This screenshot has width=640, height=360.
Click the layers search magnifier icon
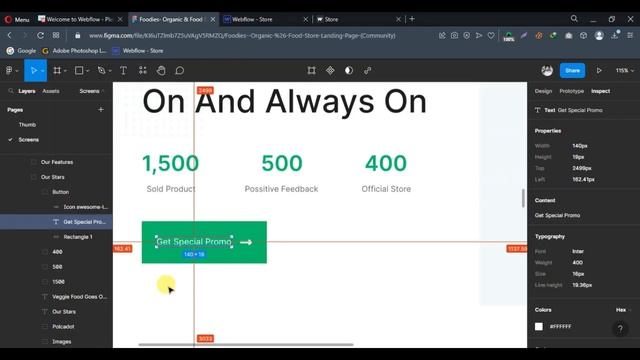click(11, 91)
